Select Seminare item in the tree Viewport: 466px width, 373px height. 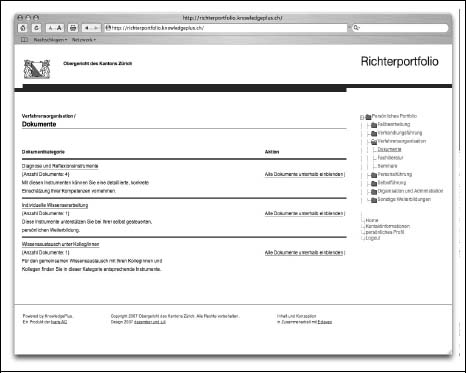coord(387,166)
